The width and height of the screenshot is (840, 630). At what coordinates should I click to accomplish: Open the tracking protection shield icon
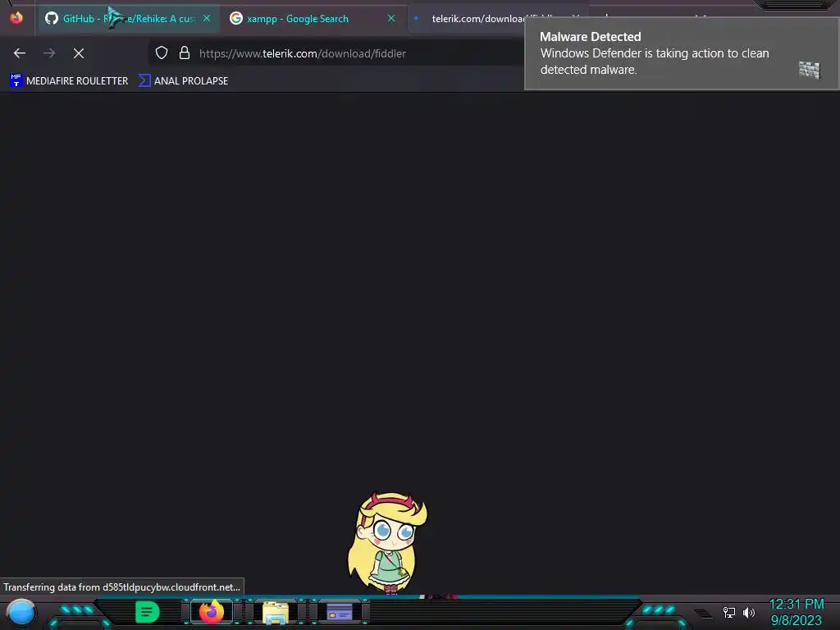[162, 53]
